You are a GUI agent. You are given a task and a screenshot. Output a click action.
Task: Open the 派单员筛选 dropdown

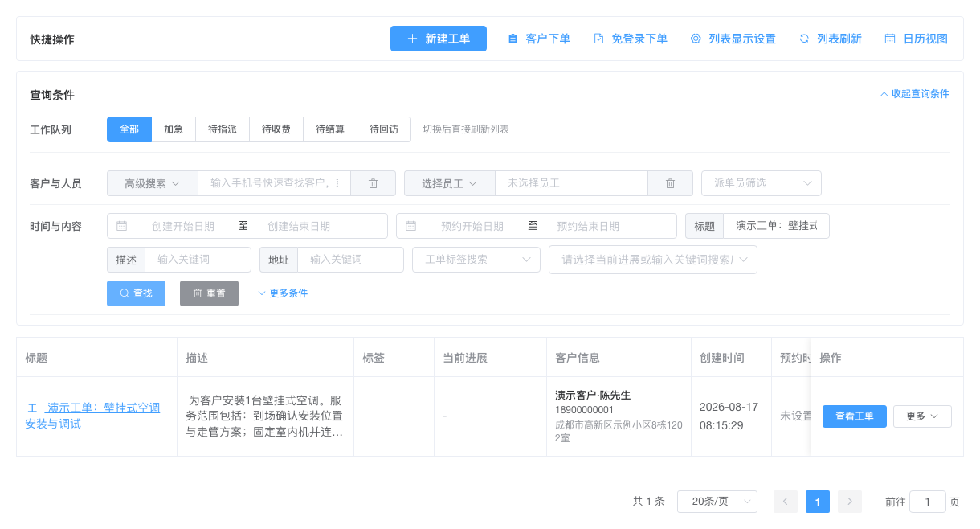point(762,183)
